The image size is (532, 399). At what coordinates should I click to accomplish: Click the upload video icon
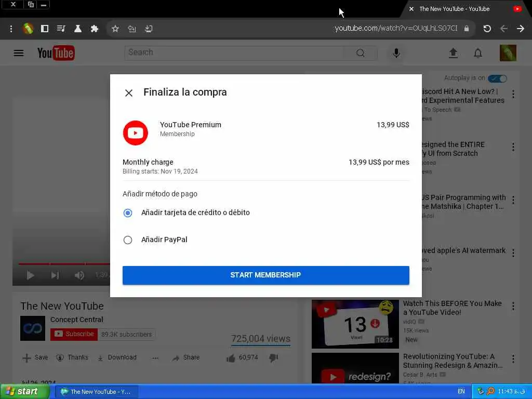(x=453, y=53)
